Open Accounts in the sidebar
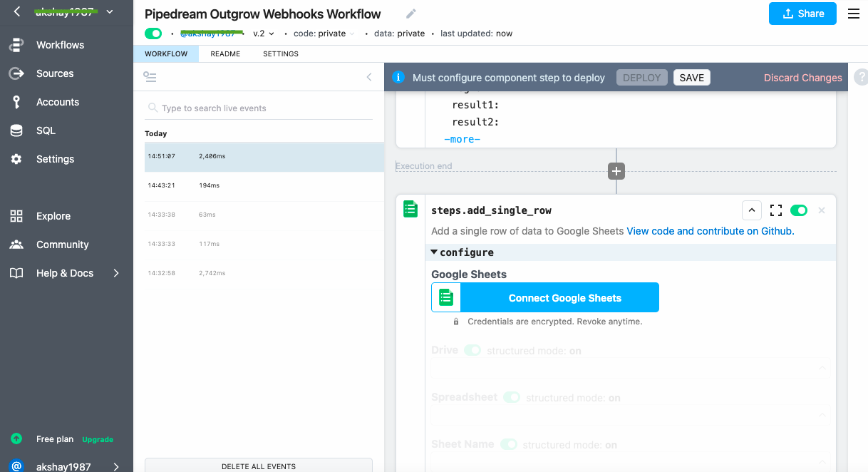868x472 pixels. (58, 102)
